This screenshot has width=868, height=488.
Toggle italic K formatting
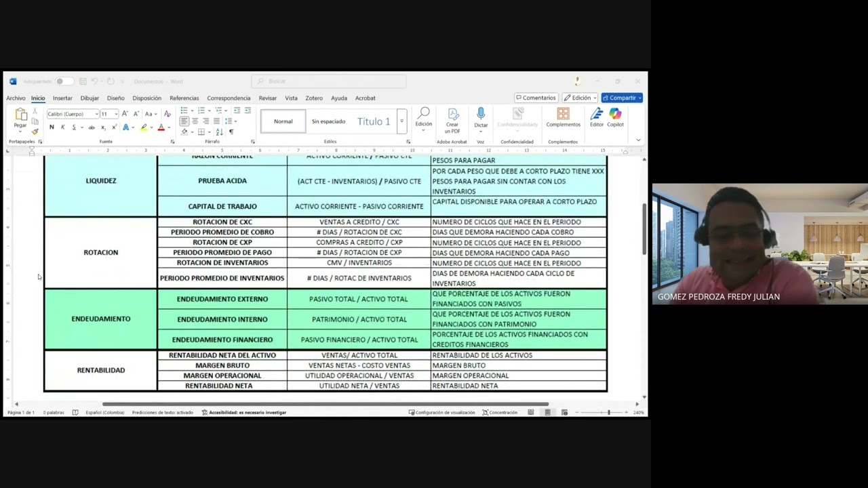pos(63,127)
